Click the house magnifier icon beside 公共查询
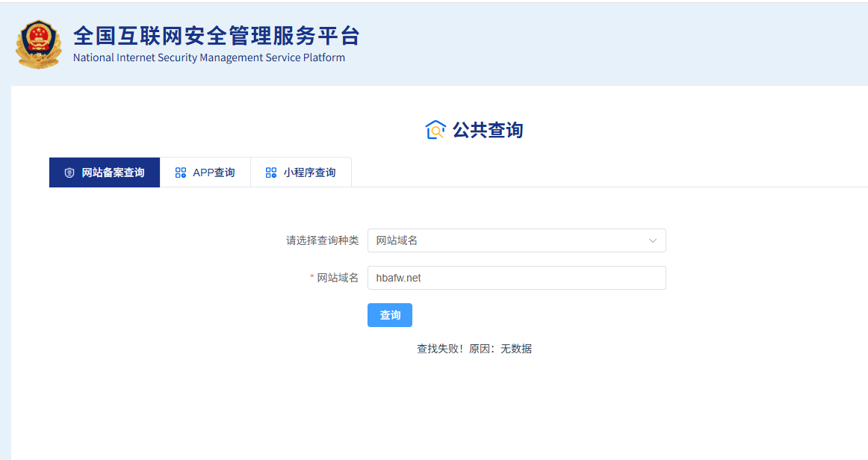 [435, 130]
